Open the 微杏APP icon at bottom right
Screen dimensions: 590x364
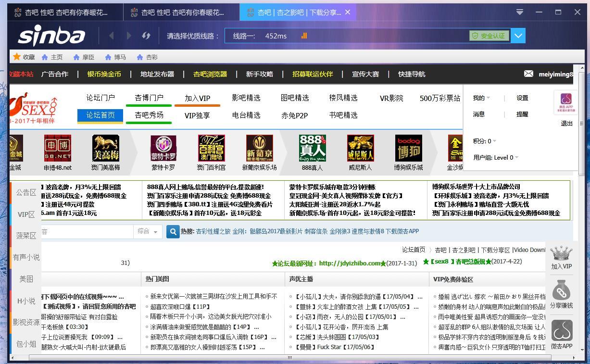[x=561, y=331]
